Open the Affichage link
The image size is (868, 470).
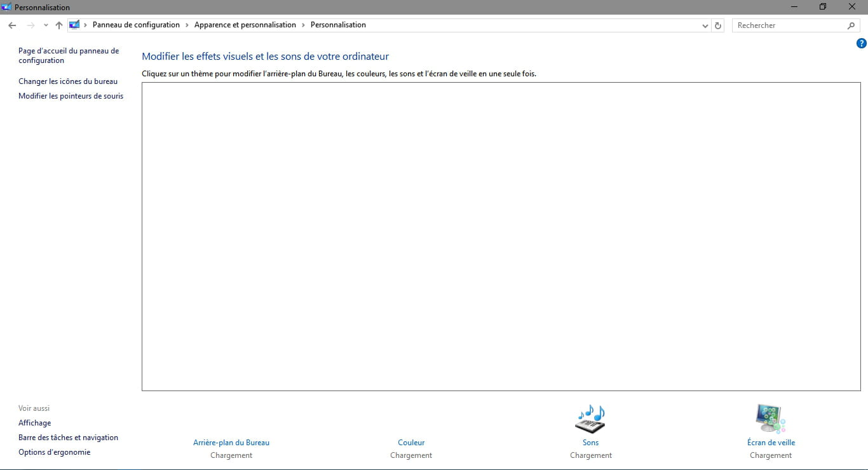click(x=35, y=423)
